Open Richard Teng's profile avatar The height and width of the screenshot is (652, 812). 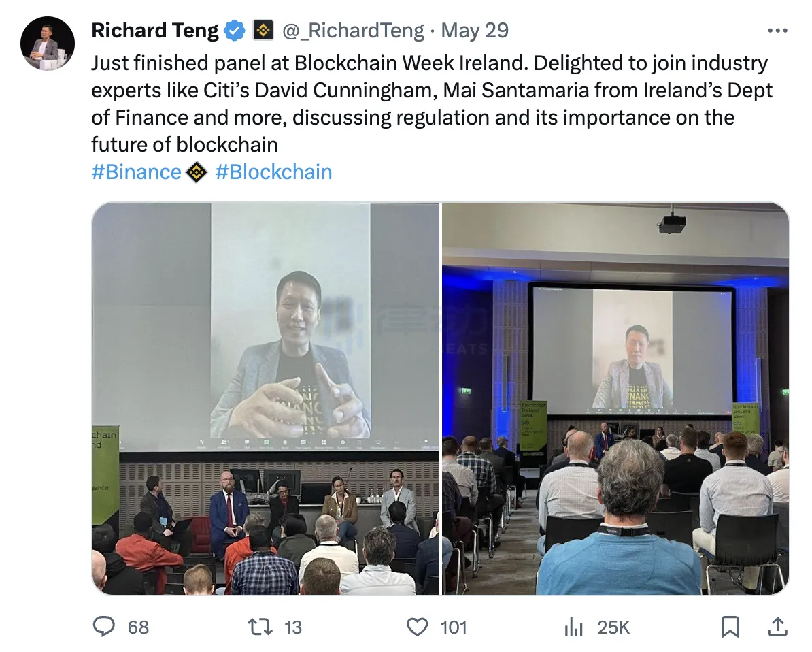(48, 44)
